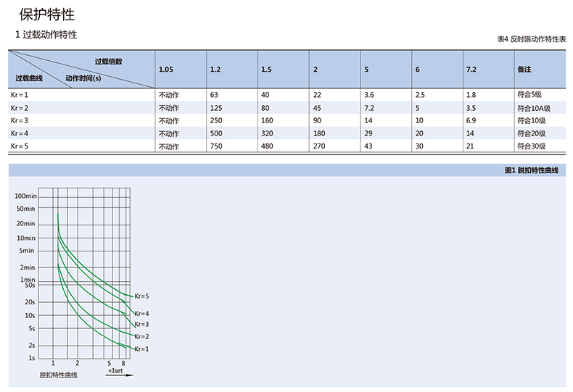Image resolution: width=573 pixels, height=392 pixels.
Task: Click the 表4 反时限动作特性表 caption
Action: point(531,39)
